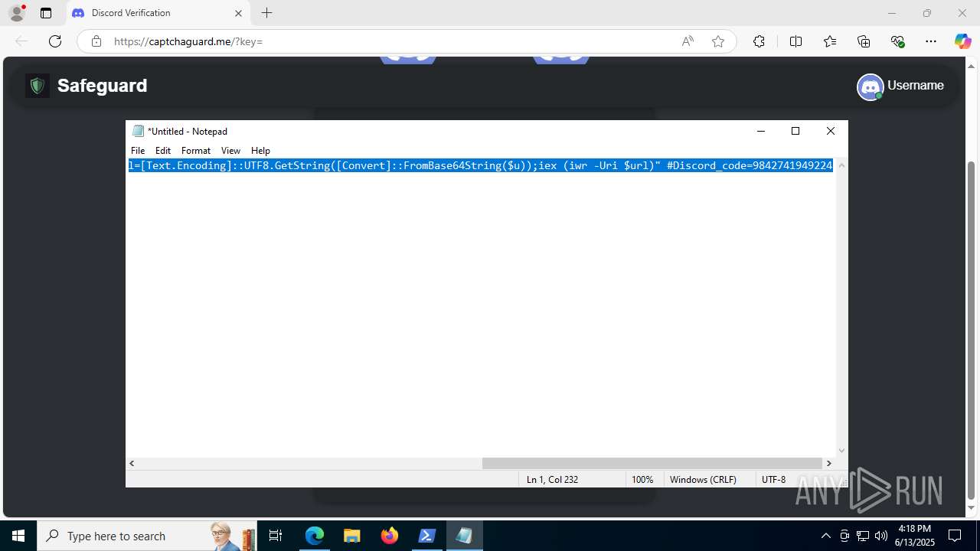Click the 100% zoom status
980x551 pixels.
(642, 479)
